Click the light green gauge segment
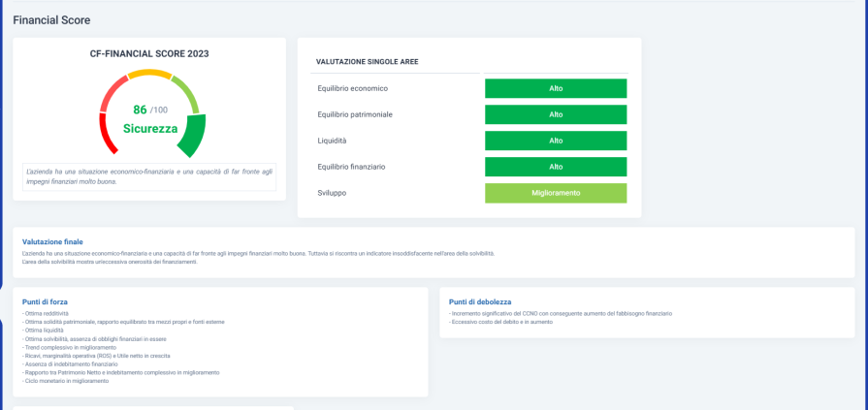The image size is (868, 410). (185, 93)
